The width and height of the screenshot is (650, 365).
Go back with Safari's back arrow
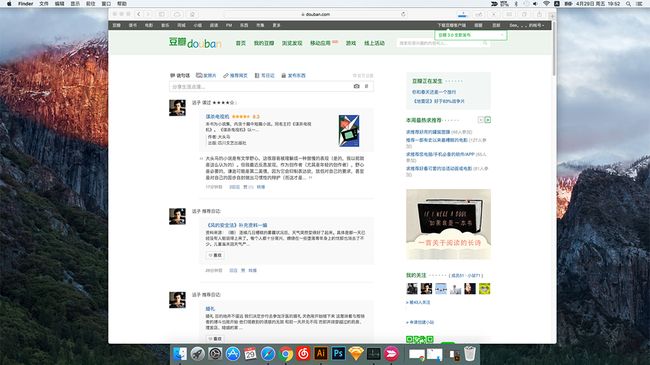[x=139, y=14]
